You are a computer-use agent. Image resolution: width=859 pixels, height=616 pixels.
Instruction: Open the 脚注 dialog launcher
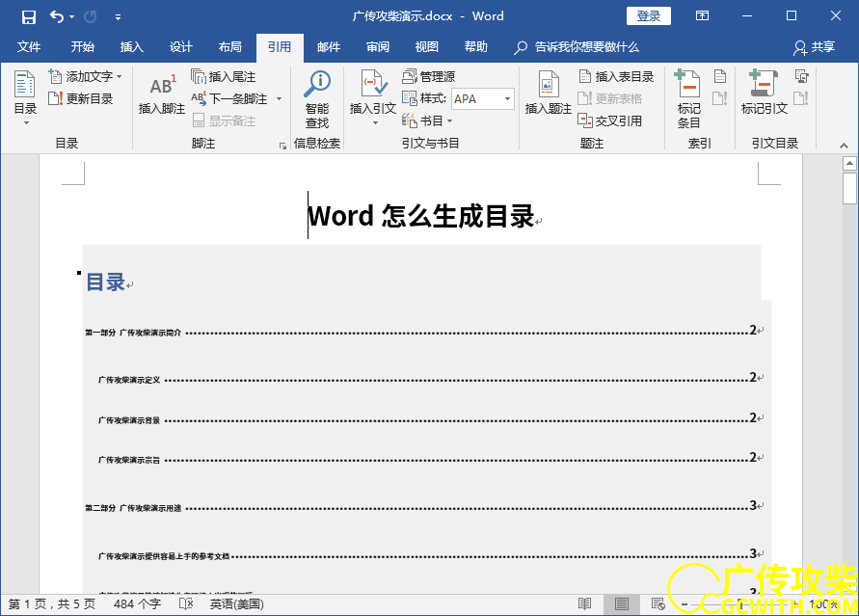(x=282, y=146)
